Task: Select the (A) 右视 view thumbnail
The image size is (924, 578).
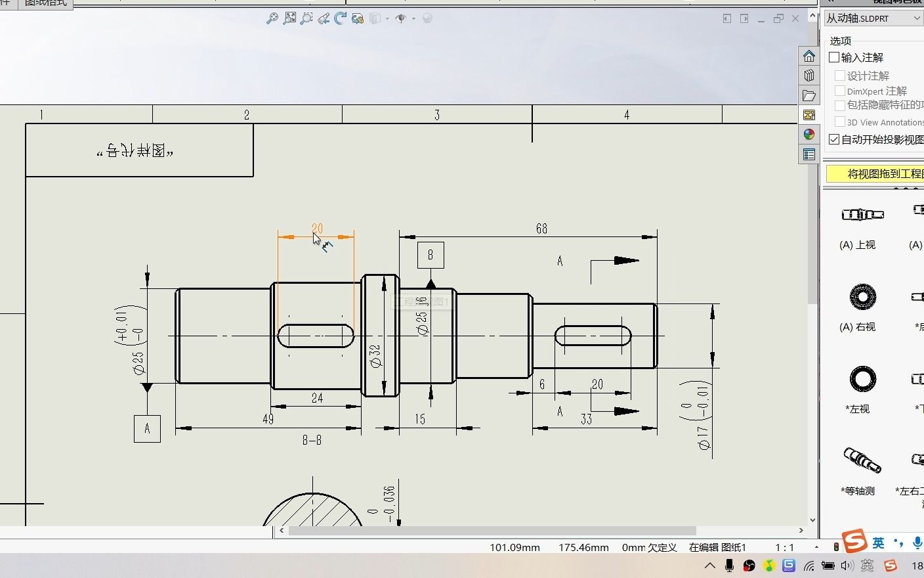Action: 862,297
